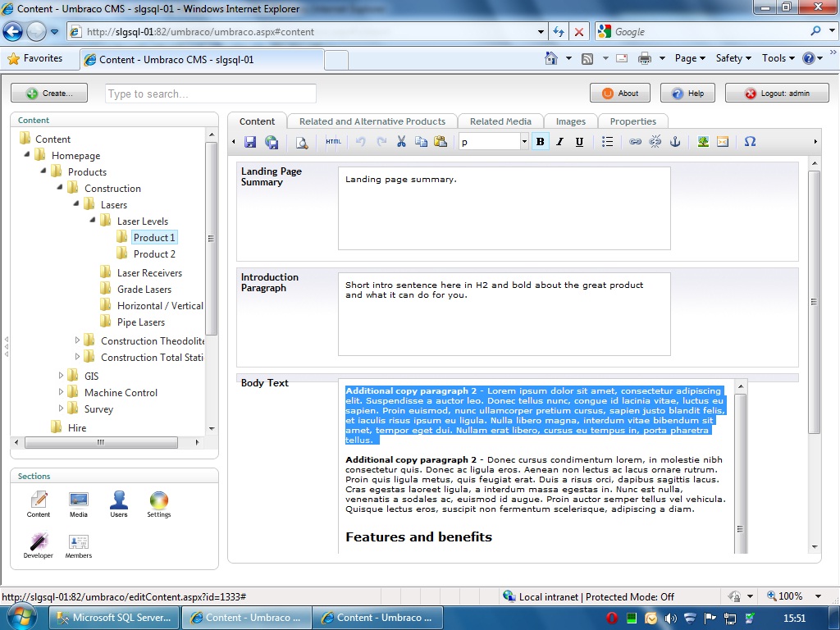This screenshot has height=630, width=840.
Task: Open the special characters Omega icon
Action: pyautogui.click(x=750, y=141)
